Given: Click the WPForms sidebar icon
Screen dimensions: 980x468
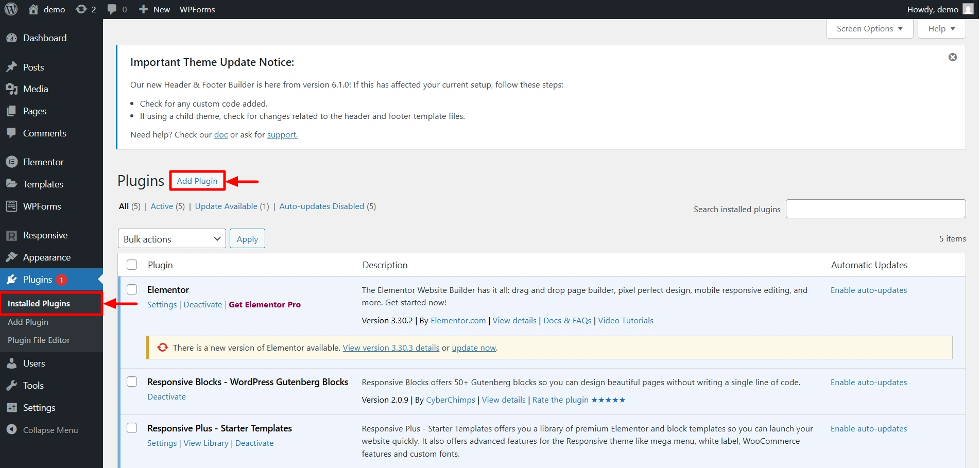Looking at the screenshot, I should point(11,206).
